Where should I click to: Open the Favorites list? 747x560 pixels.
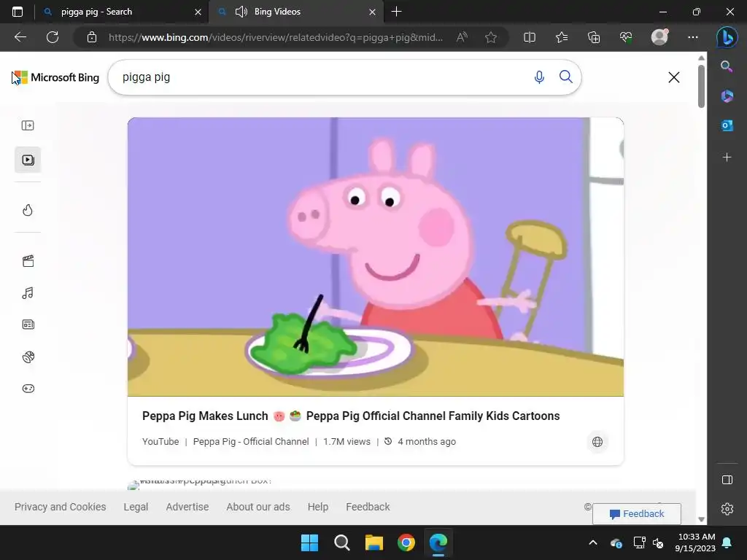click(x=562, y=37)
